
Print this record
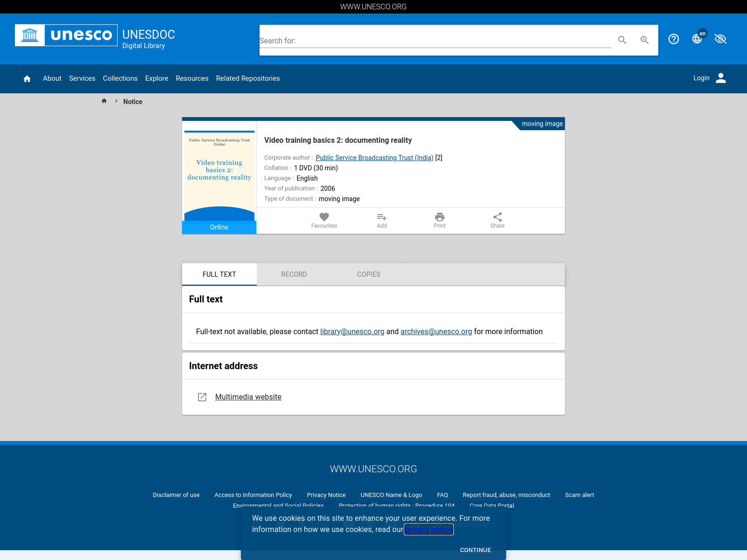pyautogui.click(x=440, y=220)
